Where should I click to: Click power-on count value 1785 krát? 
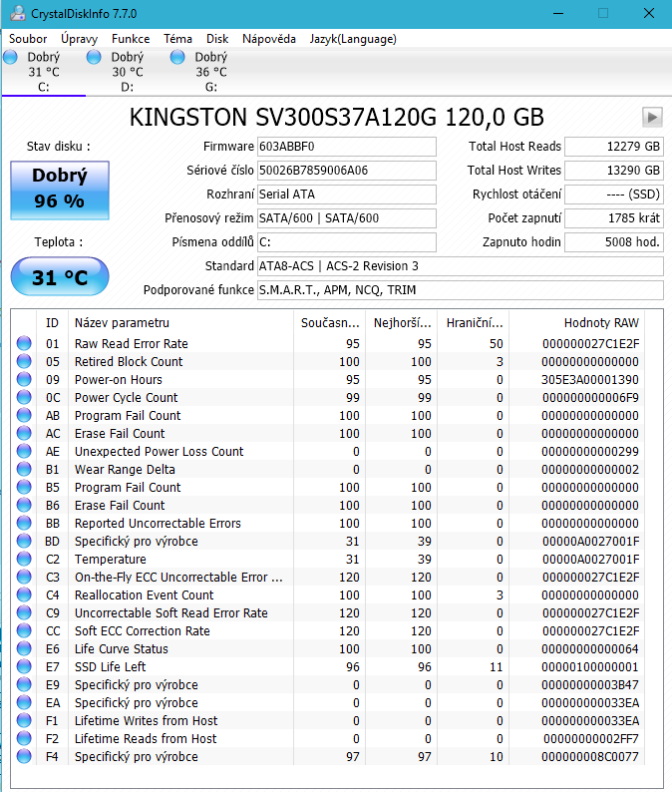(x=614, y=218)
